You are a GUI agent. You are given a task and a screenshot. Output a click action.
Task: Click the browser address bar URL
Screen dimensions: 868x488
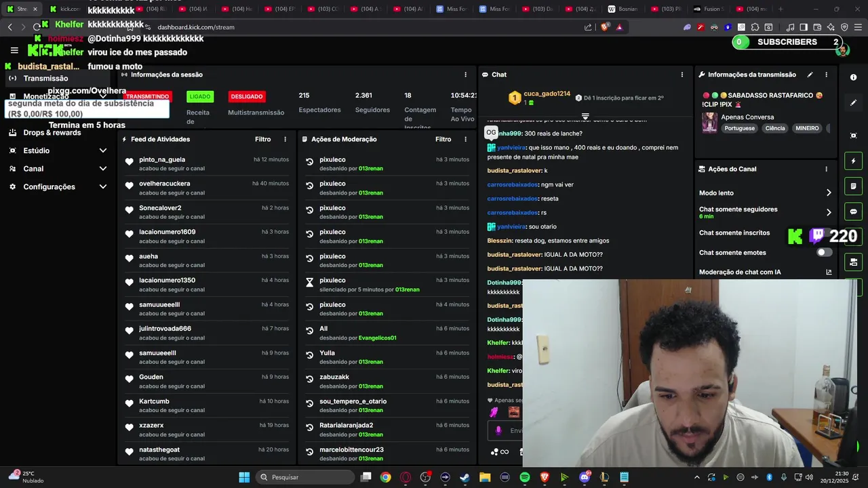[x=196, y=27]
